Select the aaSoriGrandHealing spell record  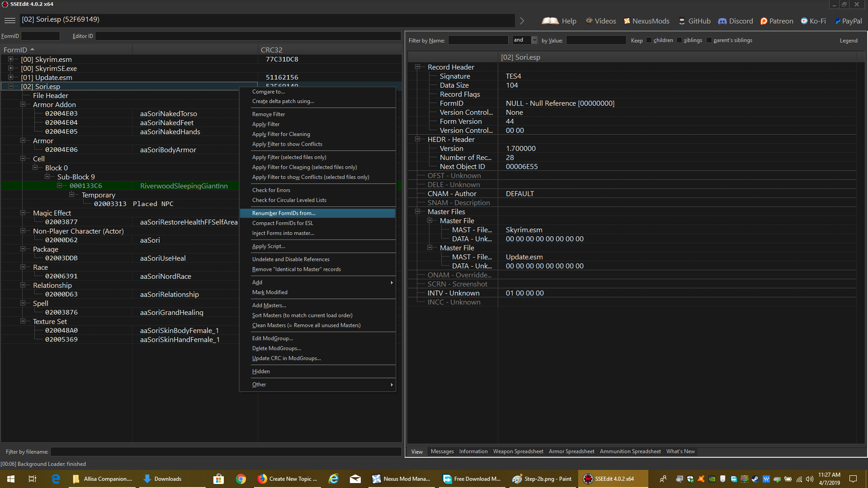click(x=171, y=313)
